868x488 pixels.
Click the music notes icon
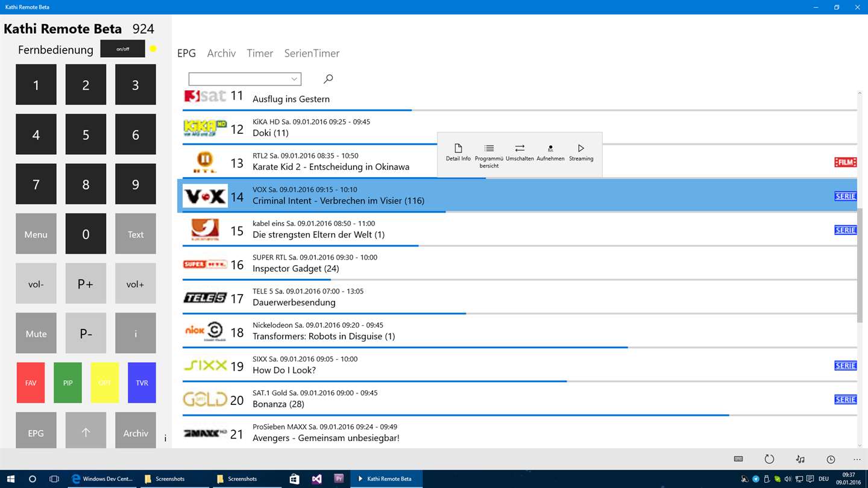[800, 459]
